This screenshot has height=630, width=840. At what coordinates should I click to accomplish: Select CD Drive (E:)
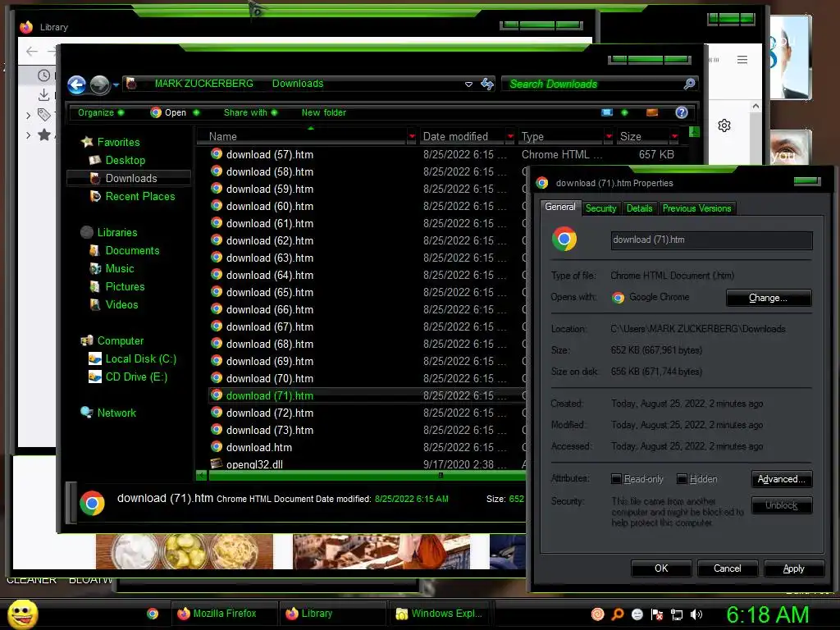[136, 377]
